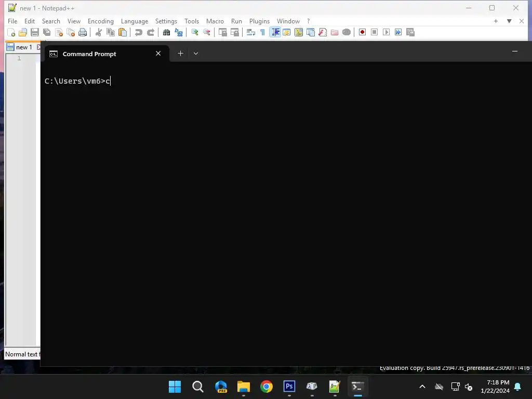Click Close All icon in Notepad++ toolbar
This screenshot has width=532, height=399.
(x=71, y=32)
